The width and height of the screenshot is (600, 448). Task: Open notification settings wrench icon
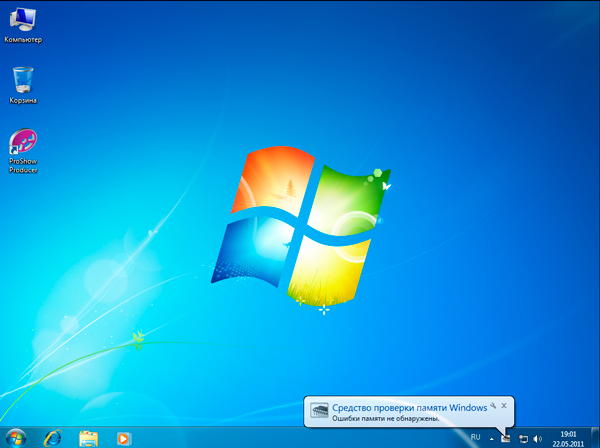pos(493,406)
